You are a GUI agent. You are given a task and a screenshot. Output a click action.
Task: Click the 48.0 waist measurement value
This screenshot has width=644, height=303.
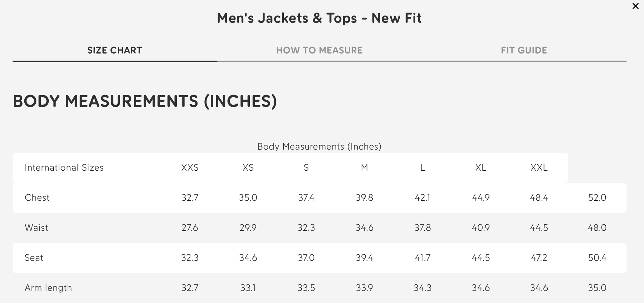[597, 228]
